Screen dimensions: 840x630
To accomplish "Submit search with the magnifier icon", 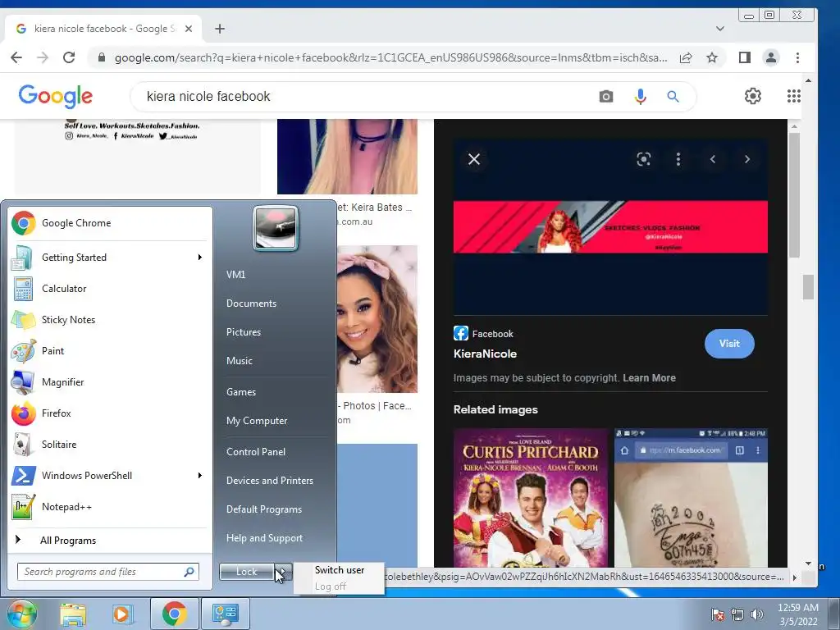I will coord(673,97).
